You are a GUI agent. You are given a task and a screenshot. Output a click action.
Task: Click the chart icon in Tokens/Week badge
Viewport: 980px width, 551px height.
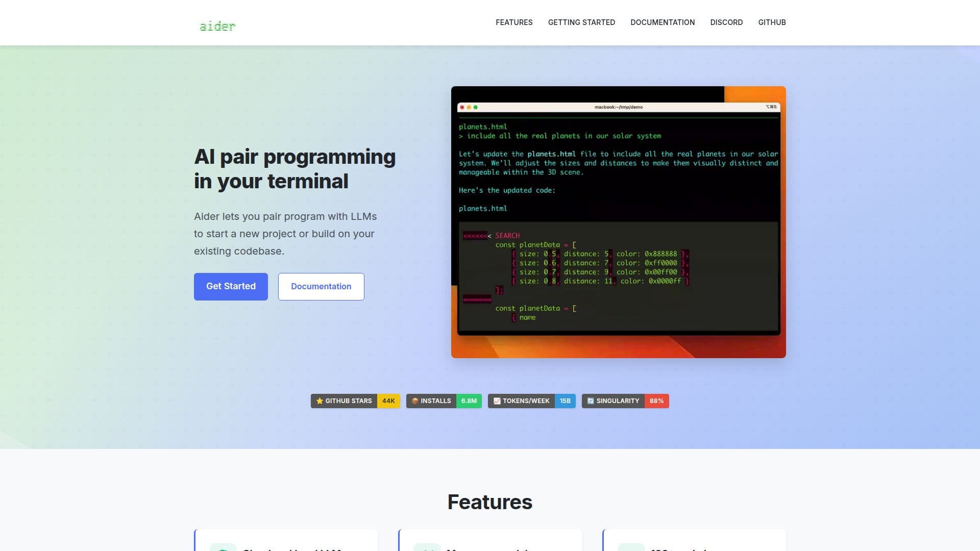(x=497, y=401)
